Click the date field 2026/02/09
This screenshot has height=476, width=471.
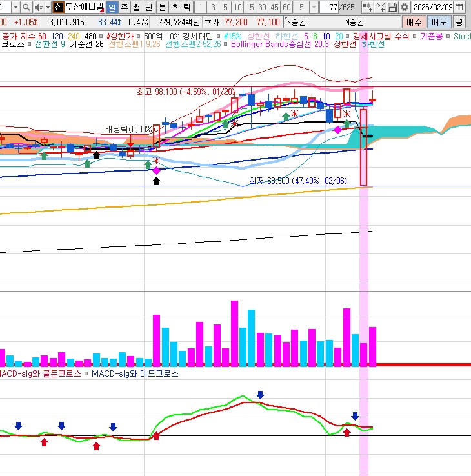(433, 7)
